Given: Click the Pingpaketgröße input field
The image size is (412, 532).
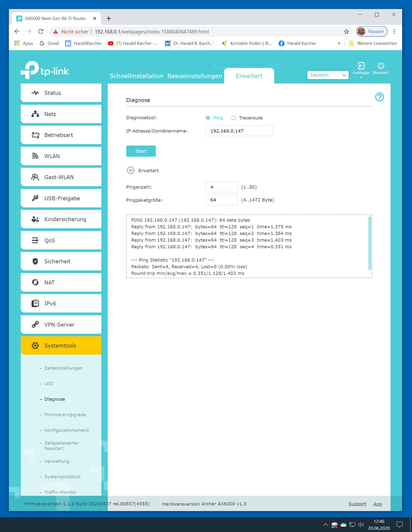Looking at the screenshot, I should tap(222, 200).
